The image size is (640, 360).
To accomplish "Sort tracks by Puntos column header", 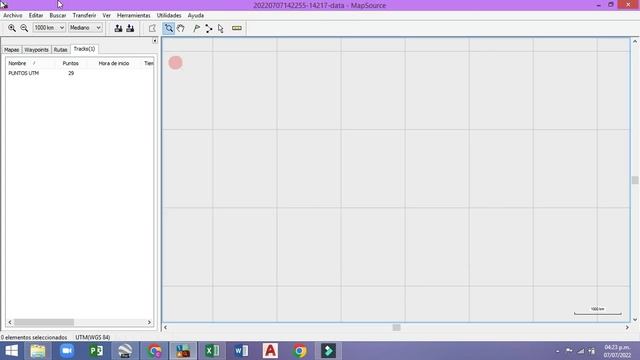I will pos(71,63).
